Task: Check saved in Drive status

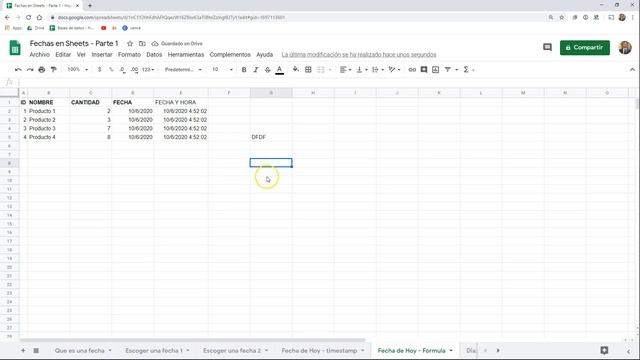Action: pos(177,44)
